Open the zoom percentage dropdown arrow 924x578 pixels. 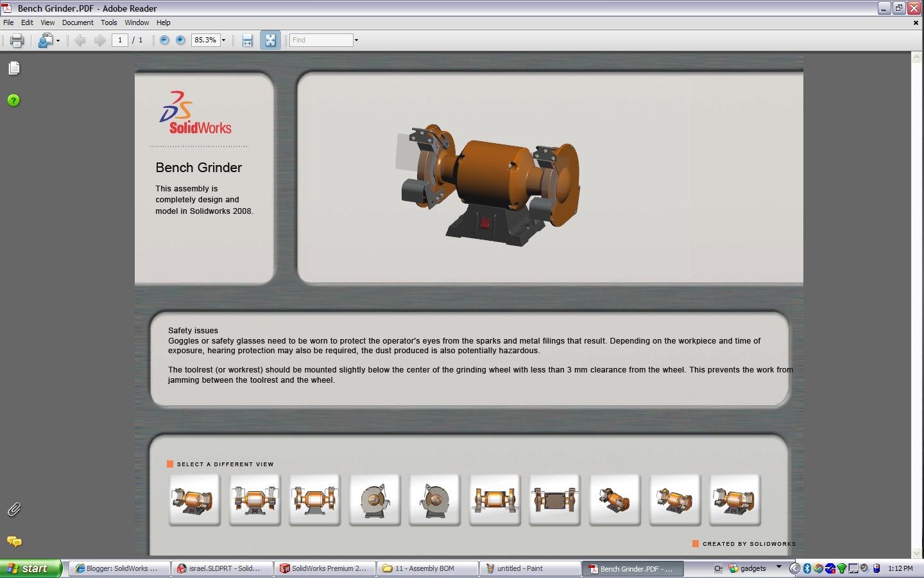tap(223, 40)
